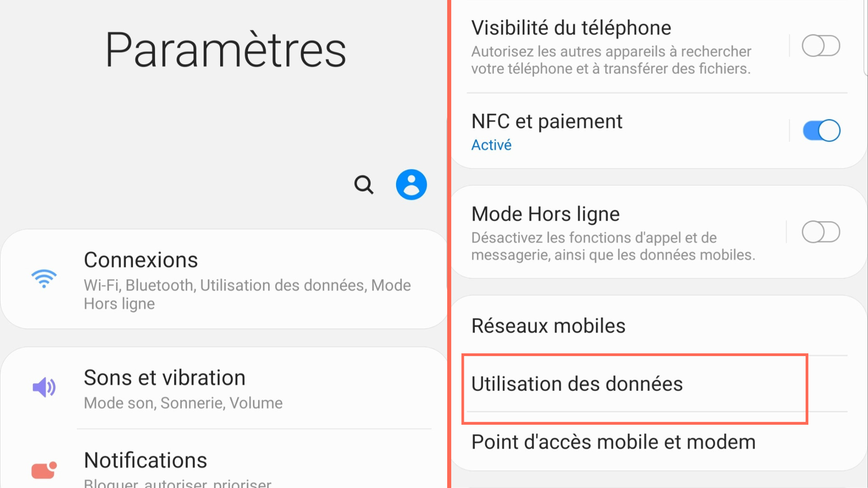This screenshot has height=488, width=868.
Task: Open the Notifications settings section
Action: 145,460
